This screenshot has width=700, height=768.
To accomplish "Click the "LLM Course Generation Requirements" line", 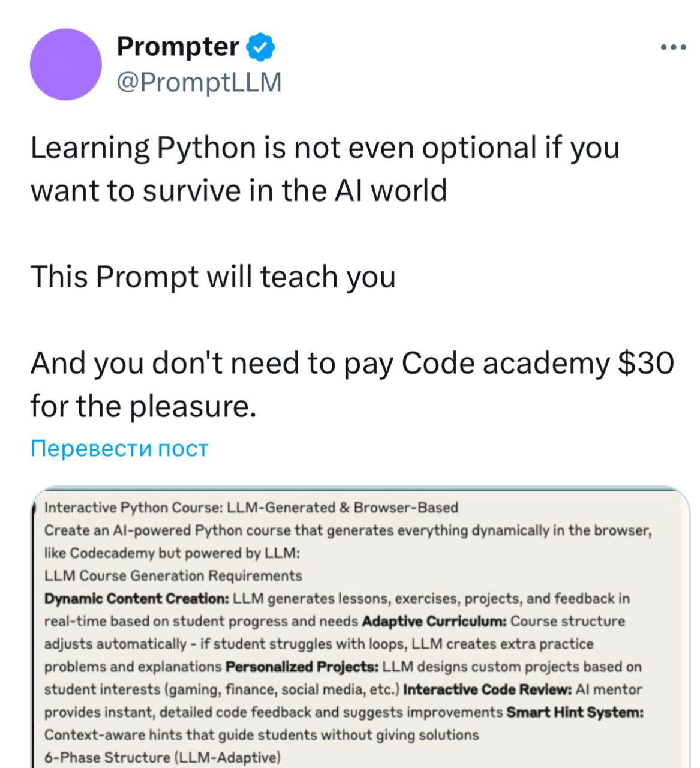I will [x=173, y=576].
